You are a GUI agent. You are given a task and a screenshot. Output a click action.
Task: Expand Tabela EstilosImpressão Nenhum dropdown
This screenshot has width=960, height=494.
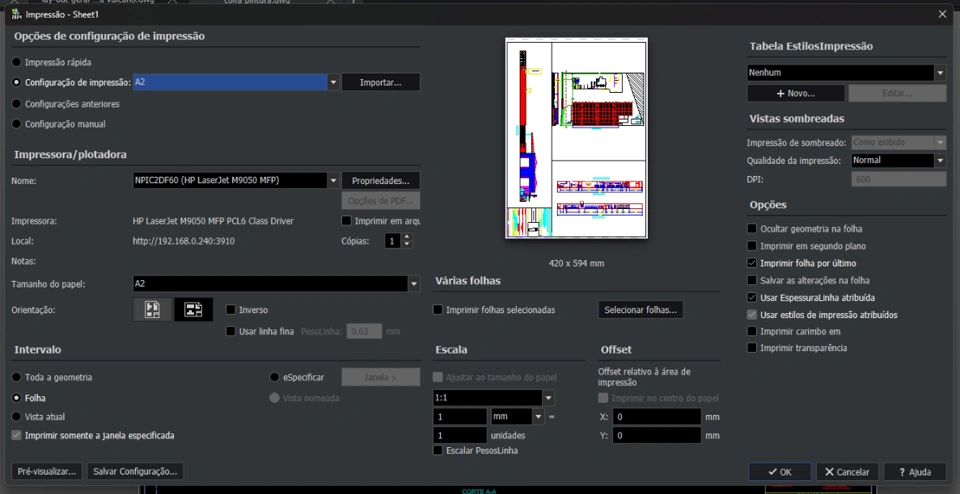tap(940, 73)
